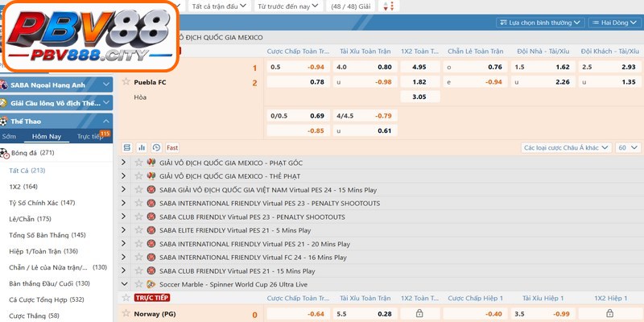The width and height of the screenshot is (644, 322).
Task: Switch to the Sớm tab
Action: 9,136
